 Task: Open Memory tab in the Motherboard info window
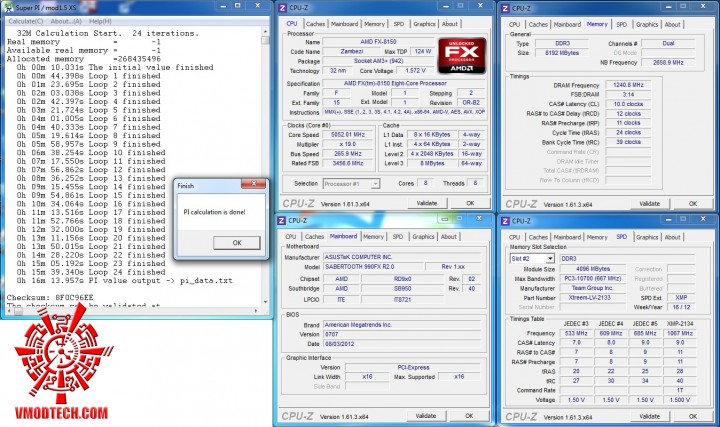[373, 236]
